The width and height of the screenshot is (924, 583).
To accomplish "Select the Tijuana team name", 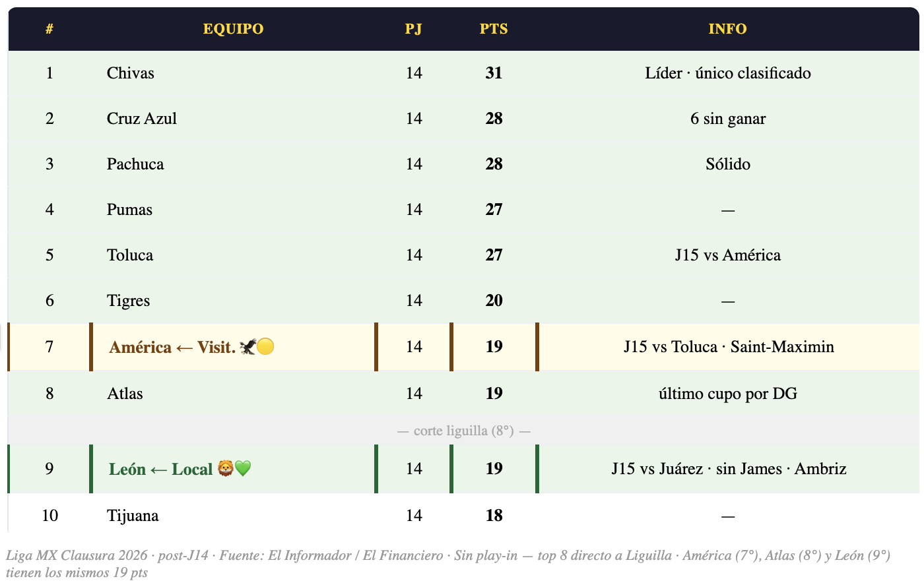I will 133,516.
